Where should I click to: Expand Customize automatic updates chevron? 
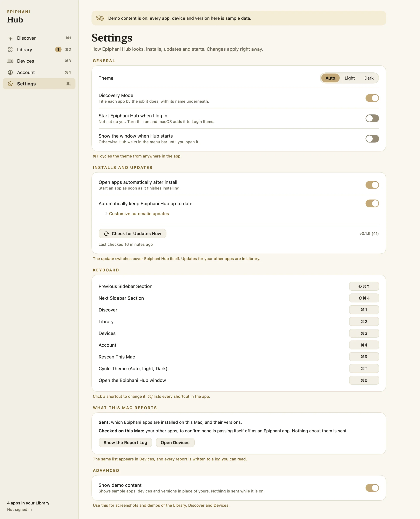point(106,214)
